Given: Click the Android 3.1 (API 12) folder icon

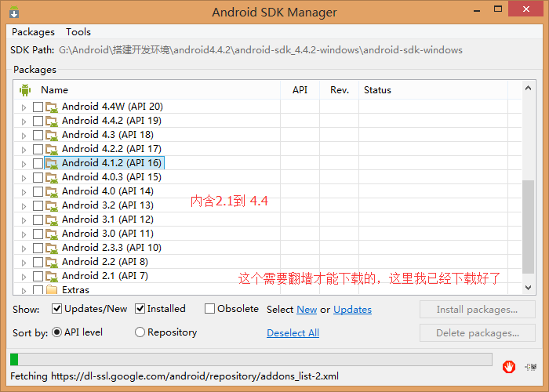Looking at the screenshot, I should click(52, 220).
